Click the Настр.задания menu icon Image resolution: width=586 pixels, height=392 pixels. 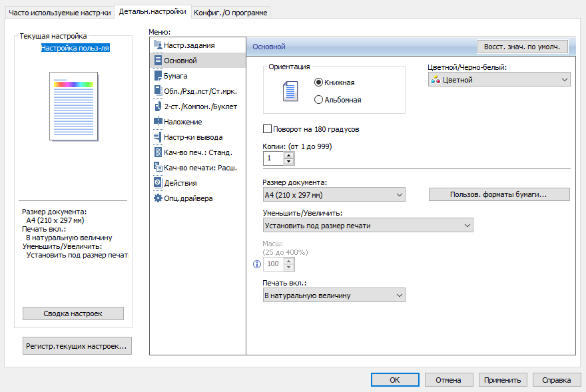(x=158, y=45)
